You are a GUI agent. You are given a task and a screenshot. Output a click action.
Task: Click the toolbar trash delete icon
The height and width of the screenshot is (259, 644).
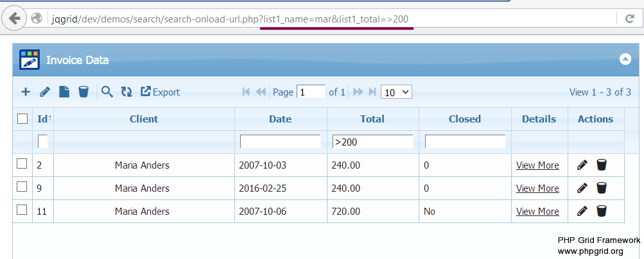click(83, 92)
